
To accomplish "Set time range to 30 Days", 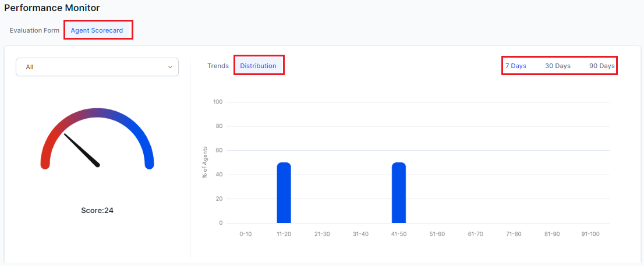I will coord(557,66).
